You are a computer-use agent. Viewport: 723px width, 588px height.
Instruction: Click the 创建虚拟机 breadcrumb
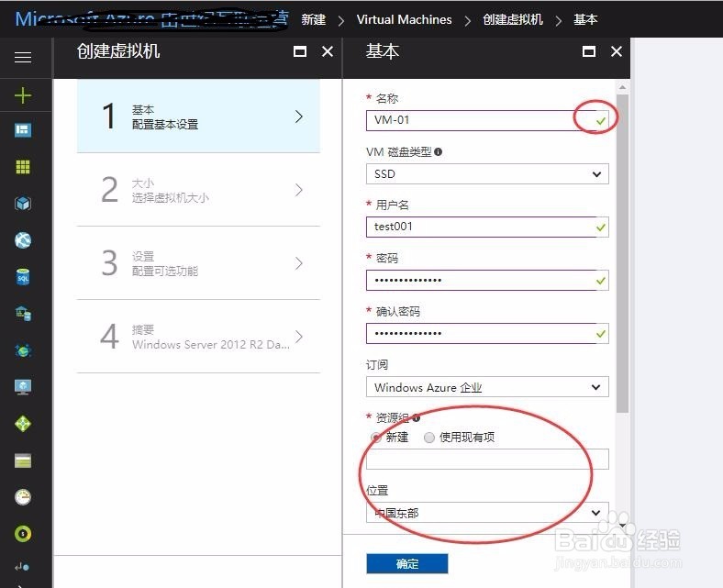pos(513,19)
